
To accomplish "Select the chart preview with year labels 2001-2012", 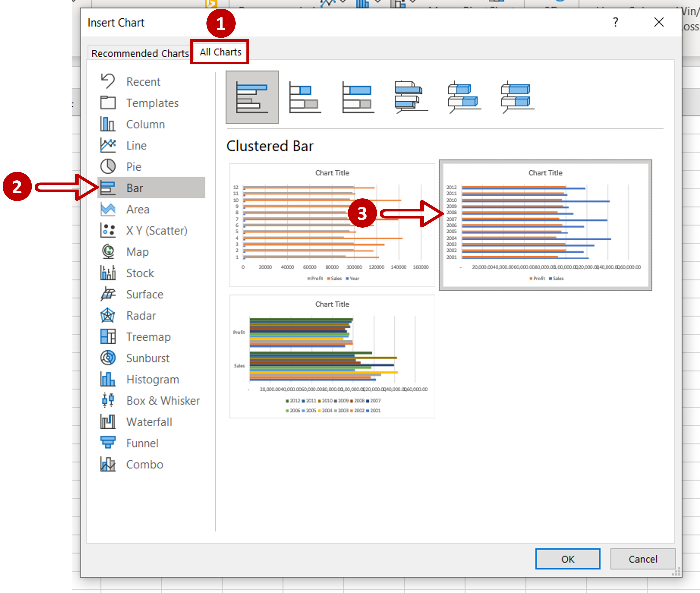I will click(x=545, y=225).
